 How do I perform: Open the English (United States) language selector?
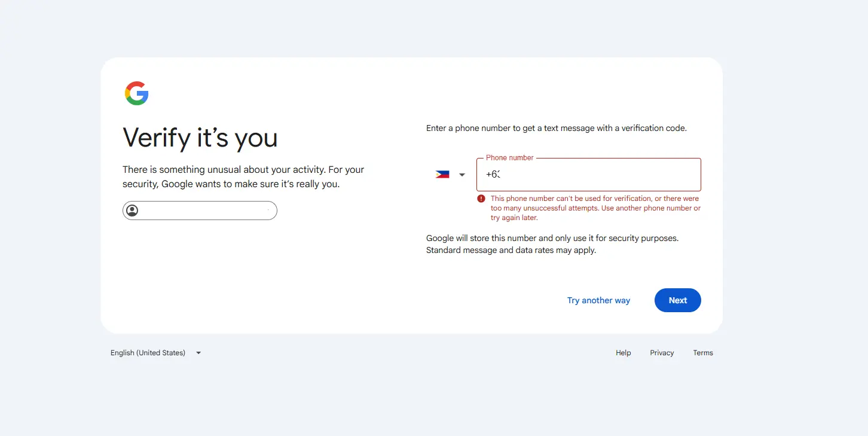[156, 353]
